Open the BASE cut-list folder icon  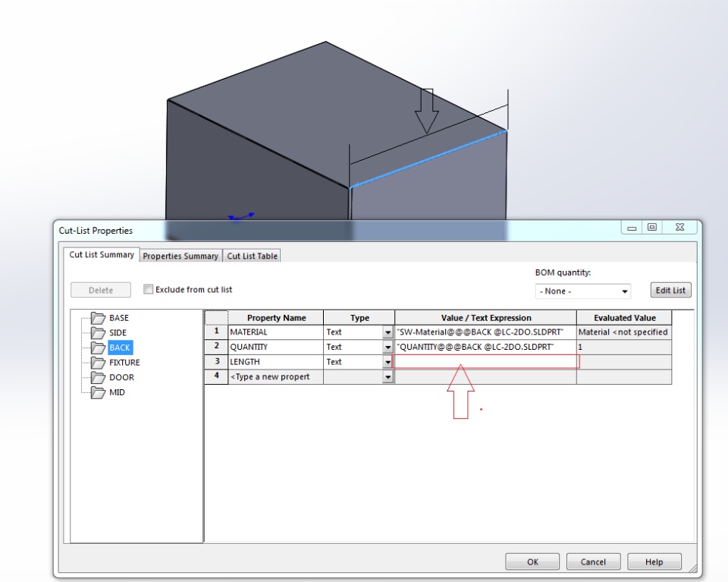pos(98,318)
